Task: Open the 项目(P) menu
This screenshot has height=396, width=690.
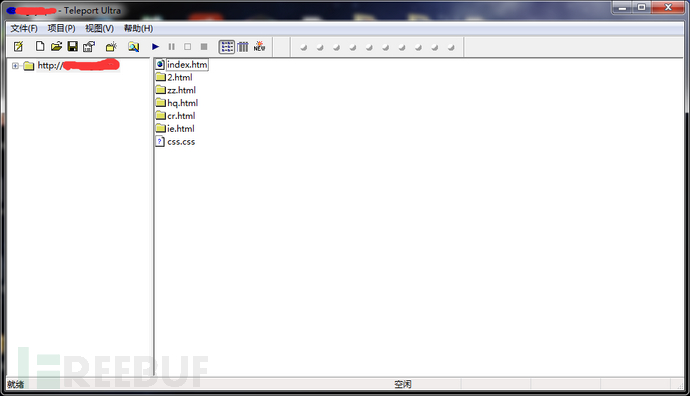Action: 62,28
